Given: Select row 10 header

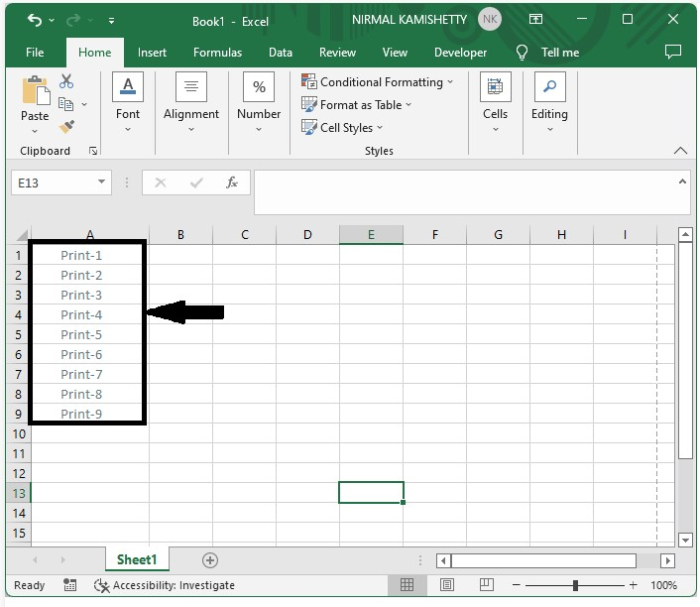Looking at the screenshot, I should [19, 434].
